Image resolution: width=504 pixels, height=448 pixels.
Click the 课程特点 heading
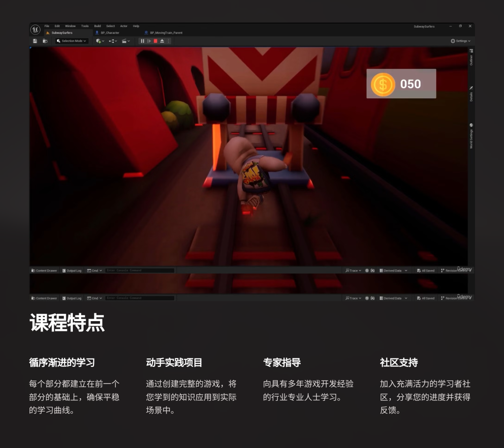coord(67,323)
